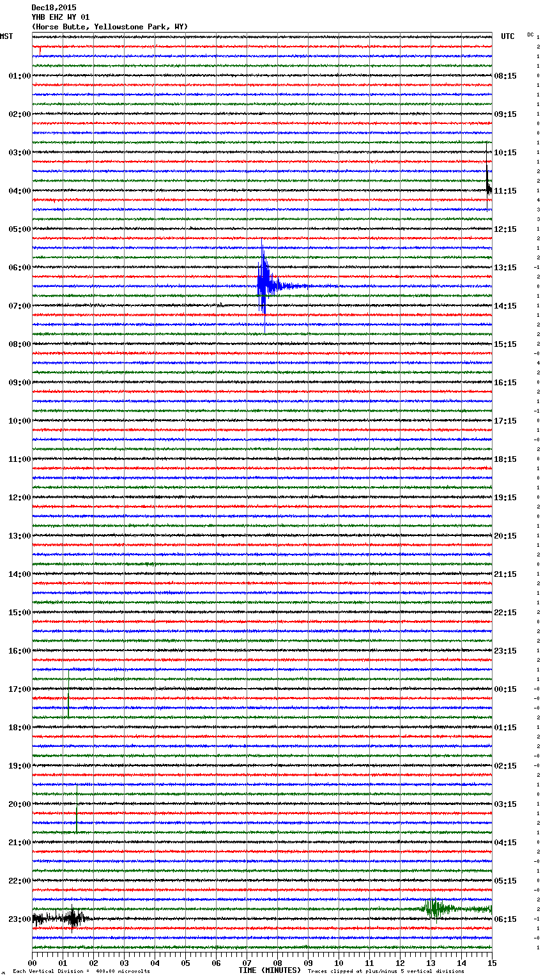Click the x-axis minute tick 11

point(369,962)
